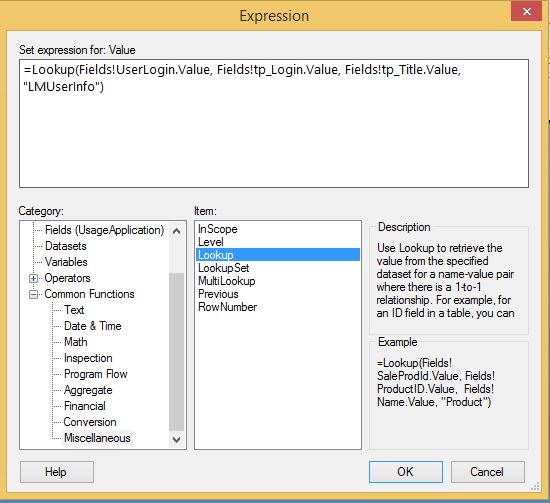The image size is (550, 503).
Task: Choose the Aggregate subcategory
Action: pos(88,390)
